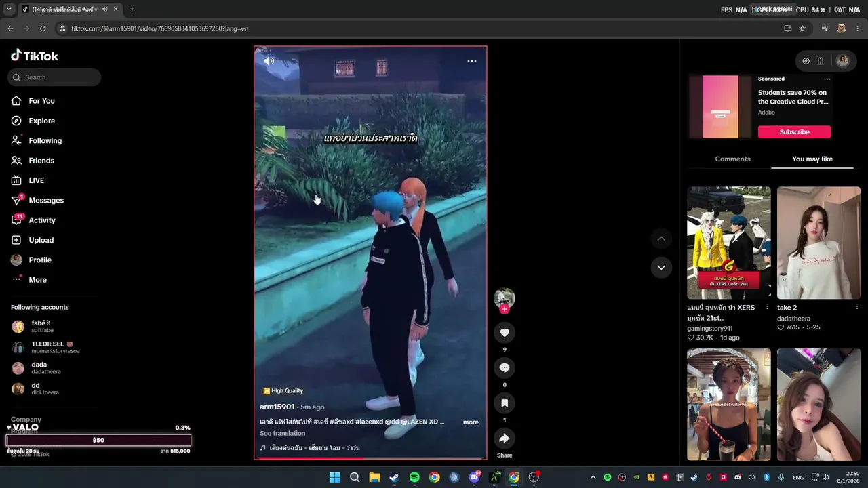The height and width of the screenshot is (488, 868).
Task: Reload the page in Chrome
Action: point(43,28)
